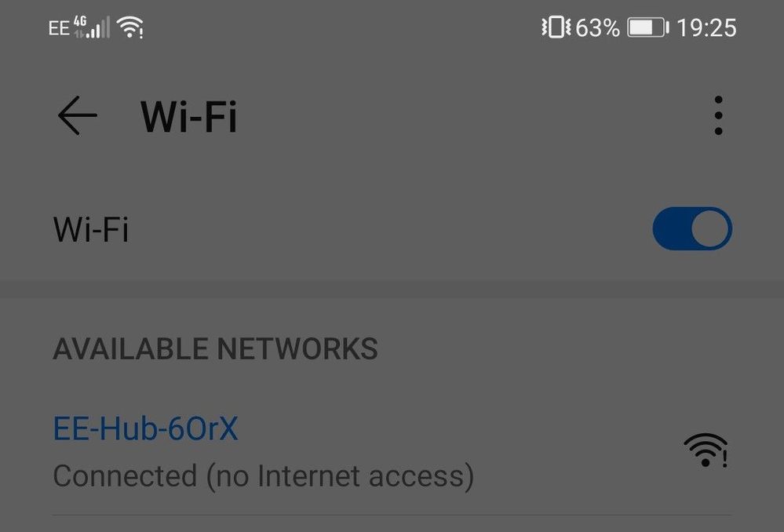Tap the 4G data indicator
This screenshot has height=532, width=784.
pos(80,21)
